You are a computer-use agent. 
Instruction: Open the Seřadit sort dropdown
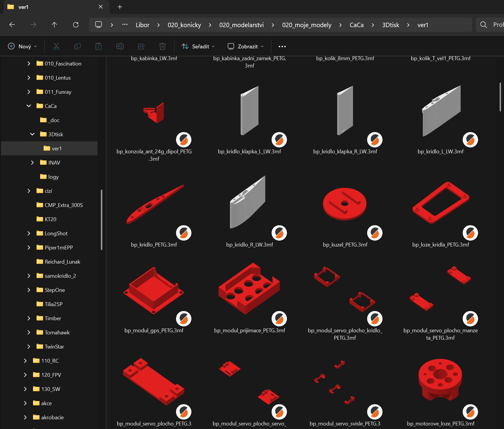tap(198, 46)
